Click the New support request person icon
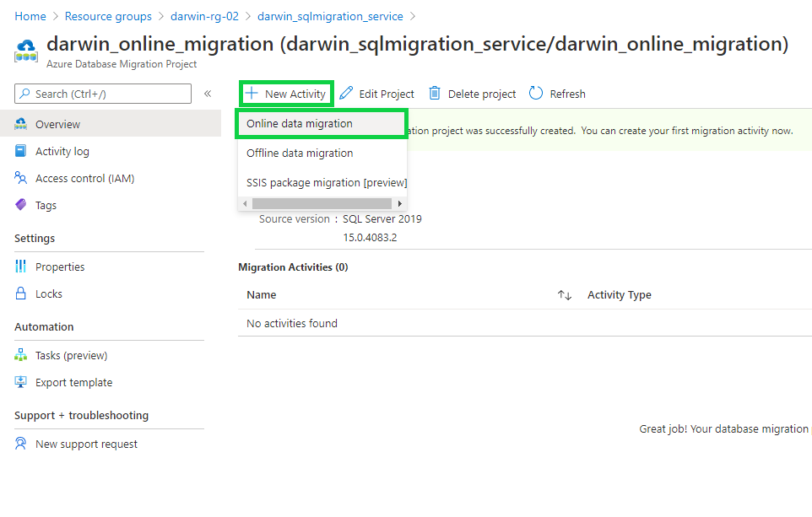Screen dimensions: 812x517 (x=21, y=444)
